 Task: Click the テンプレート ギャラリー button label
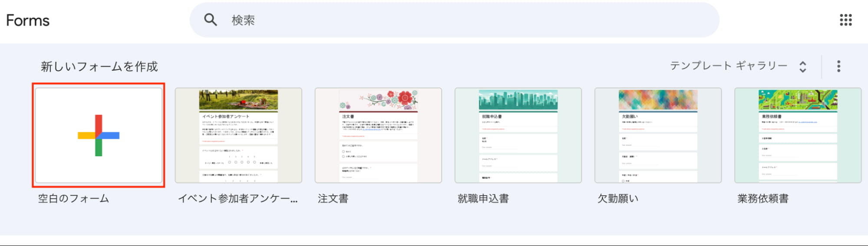pos(729,66)
